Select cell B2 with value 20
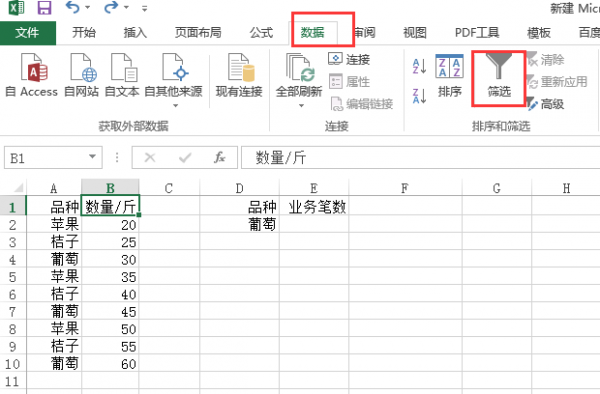 [110, 224]
